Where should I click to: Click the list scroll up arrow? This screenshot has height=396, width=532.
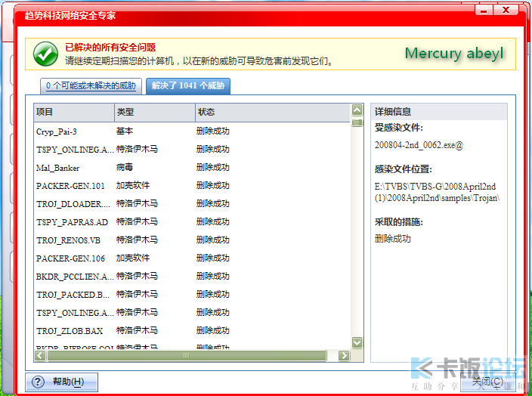pyautogui.click(x=357, y=110)
